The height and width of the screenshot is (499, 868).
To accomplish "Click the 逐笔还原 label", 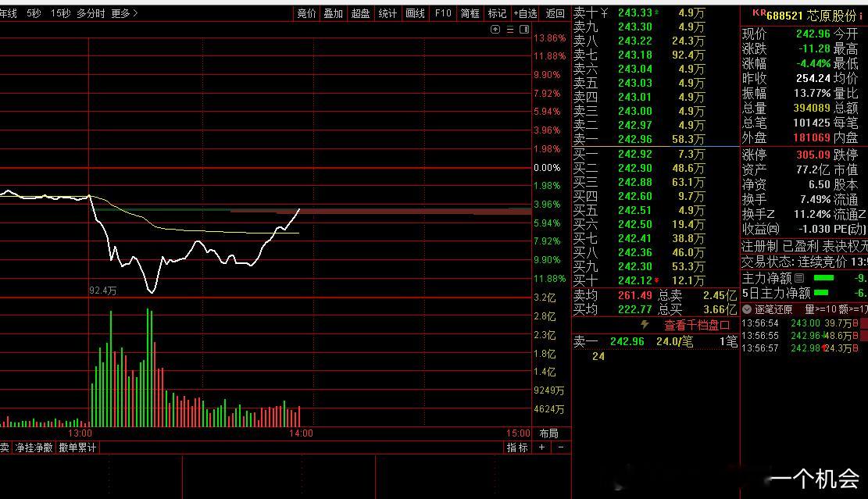I will point(773,309).
